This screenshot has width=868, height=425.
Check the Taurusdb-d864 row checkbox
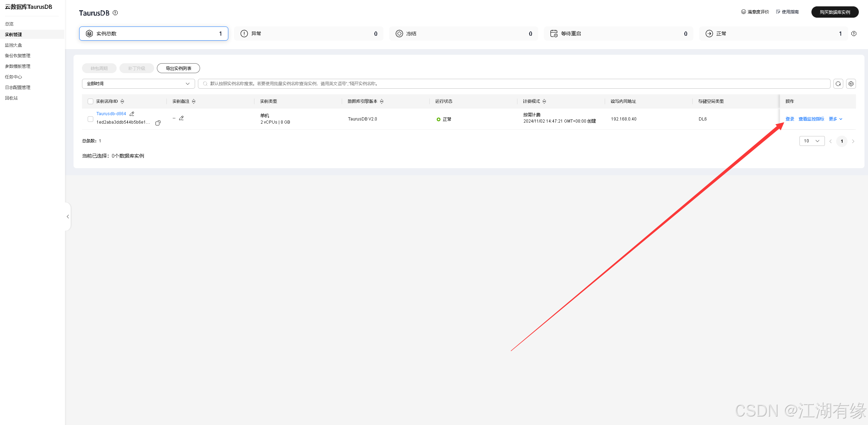90,119
